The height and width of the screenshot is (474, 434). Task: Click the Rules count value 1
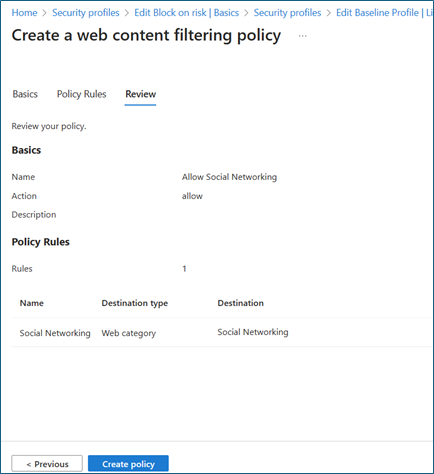point(184,269)
